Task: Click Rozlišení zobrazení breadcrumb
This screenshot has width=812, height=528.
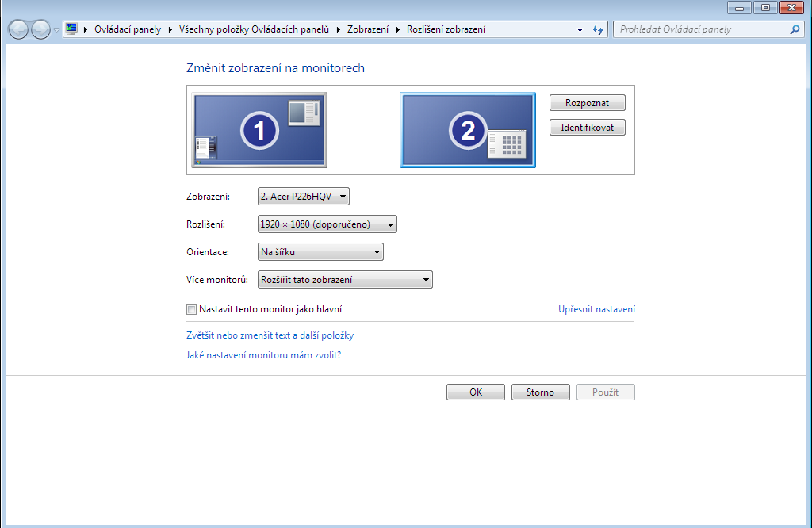Action: [x=446, y=29]
